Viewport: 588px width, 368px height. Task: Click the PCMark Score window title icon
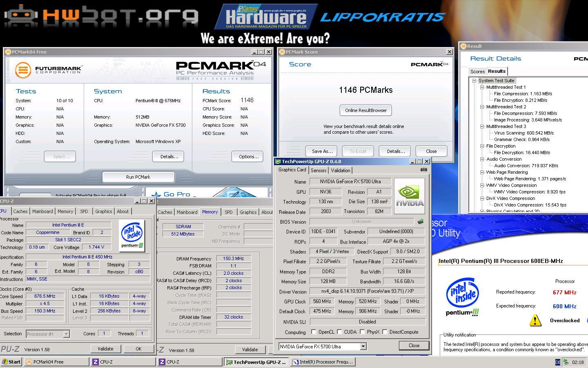coord(282,52)
